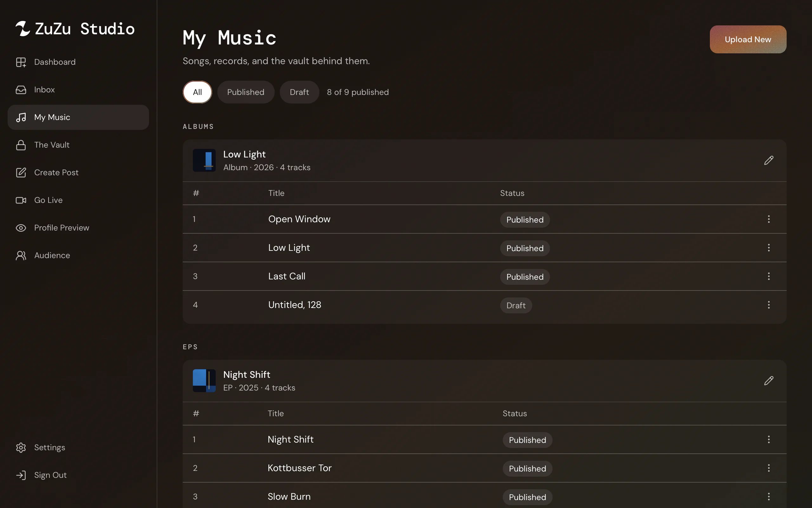Click the Low Light album title heading
Screen dimensions: 812x508
244,154
